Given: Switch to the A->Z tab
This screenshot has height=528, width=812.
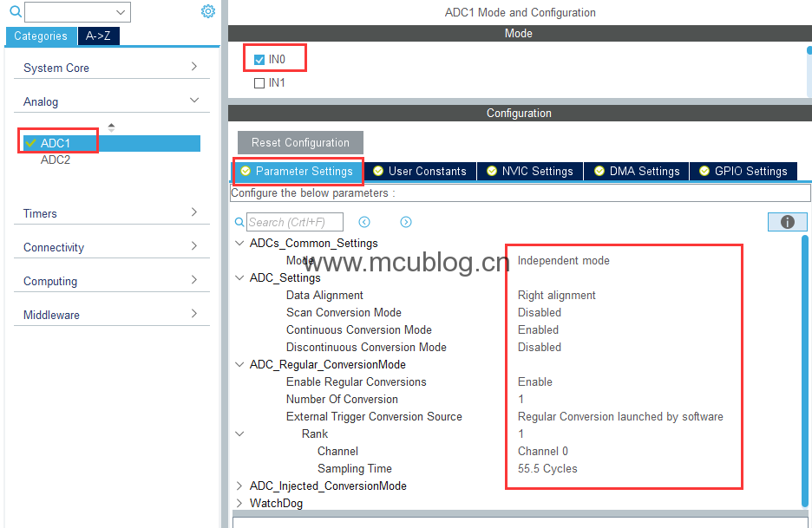Looking at the screenshot, I should pos(98,36).
